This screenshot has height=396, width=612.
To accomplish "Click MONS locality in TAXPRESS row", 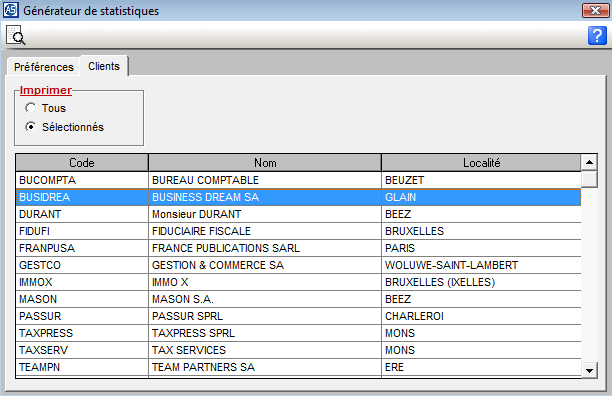I will pyautogui.click(x=481, y=333).
